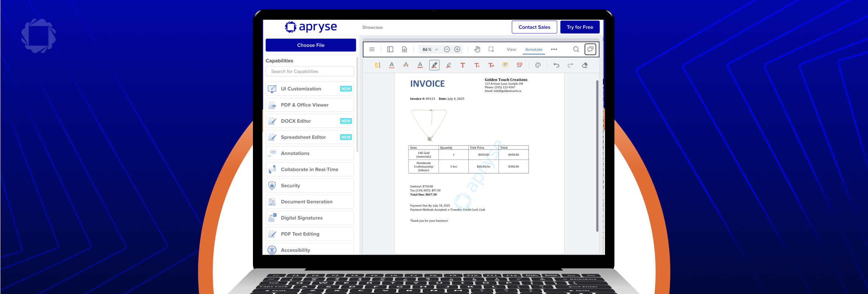868x294 pixels.
Task: Open the hamburger menu in viewer toolbar
Action: click(x=372, y=49)
